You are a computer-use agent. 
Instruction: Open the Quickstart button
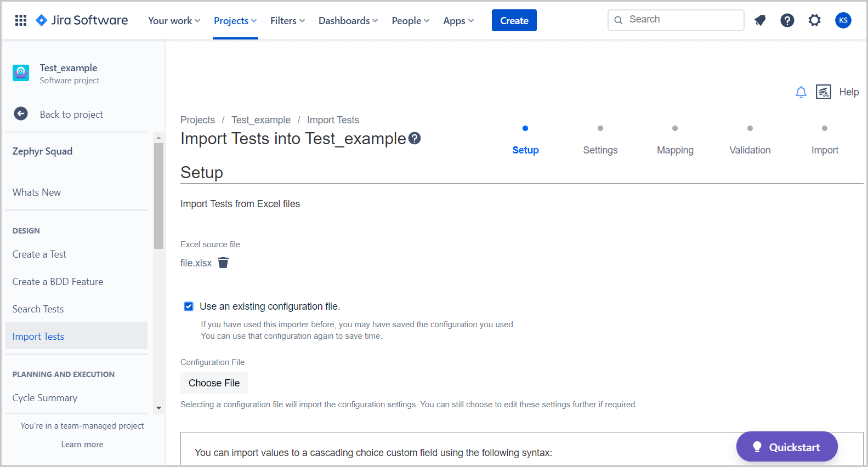pos(787,447)
